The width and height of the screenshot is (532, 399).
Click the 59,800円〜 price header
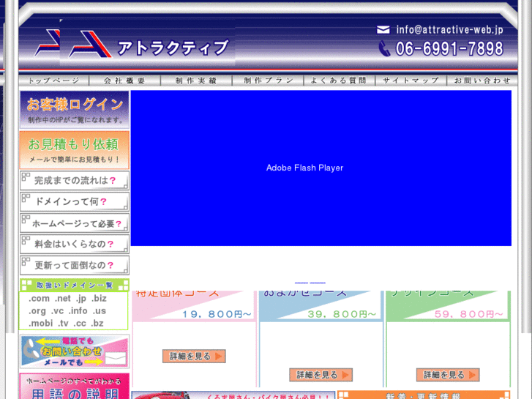click(x=448, y=306)
